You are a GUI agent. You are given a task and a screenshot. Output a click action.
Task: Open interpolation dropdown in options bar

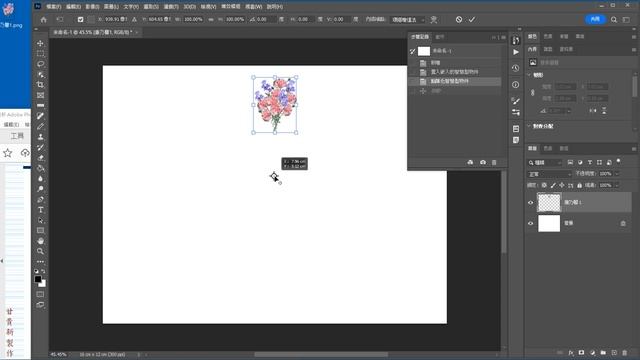pyautogui.click(x=408, y=20)
